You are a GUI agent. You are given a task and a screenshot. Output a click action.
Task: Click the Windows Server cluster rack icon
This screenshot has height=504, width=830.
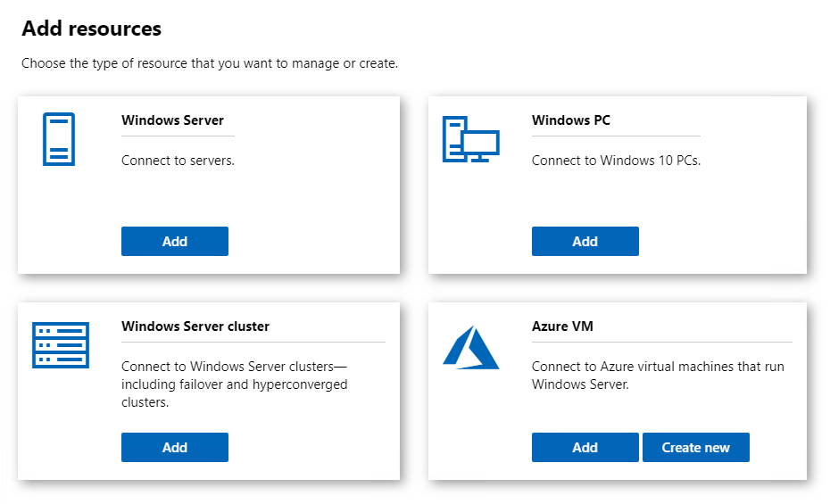61,345
